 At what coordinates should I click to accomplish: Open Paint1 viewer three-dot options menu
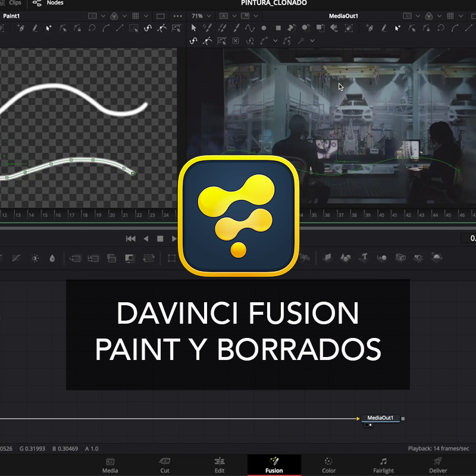click(177, 16)
